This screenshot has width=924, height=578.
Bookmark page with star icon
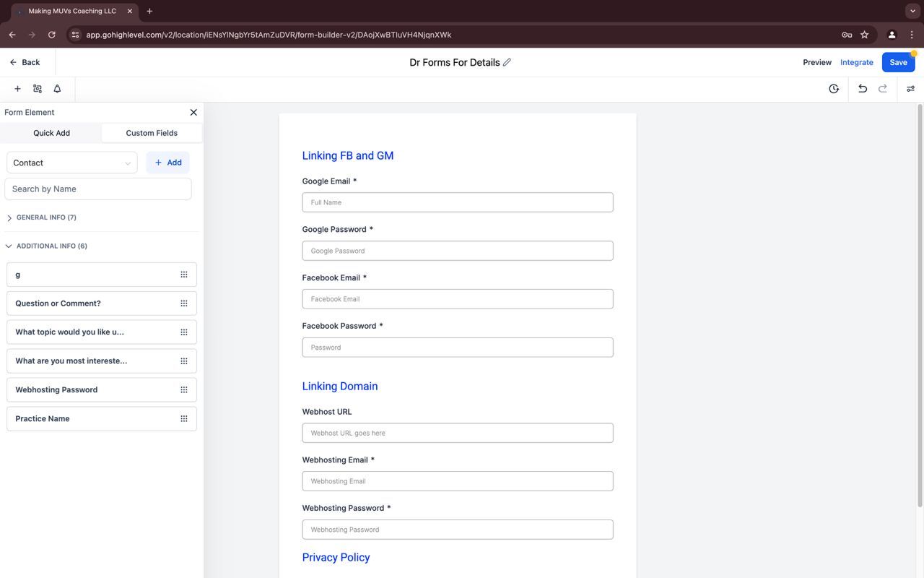(x=865, y=35)
